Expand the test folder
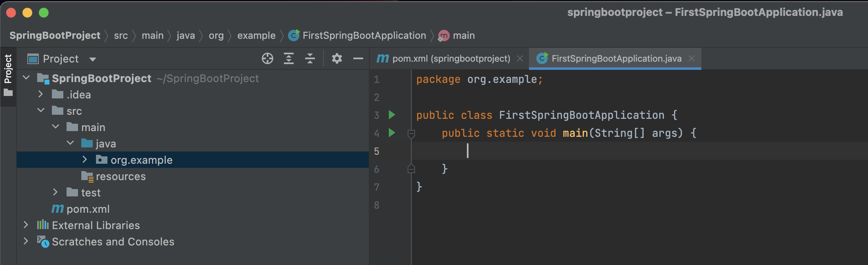Image resolution: width=868 pixels, height=265 pixels. click(55, 192)
